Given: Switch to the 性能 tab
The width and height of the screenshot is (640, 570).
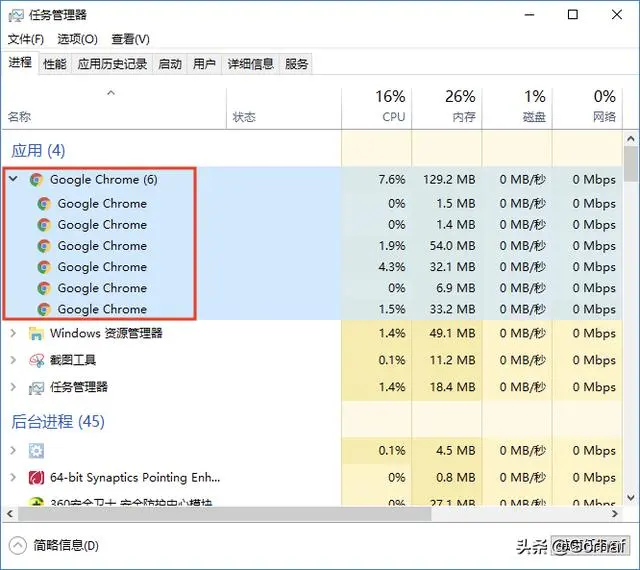Looking at the screenshot, I should pos(55,64).
